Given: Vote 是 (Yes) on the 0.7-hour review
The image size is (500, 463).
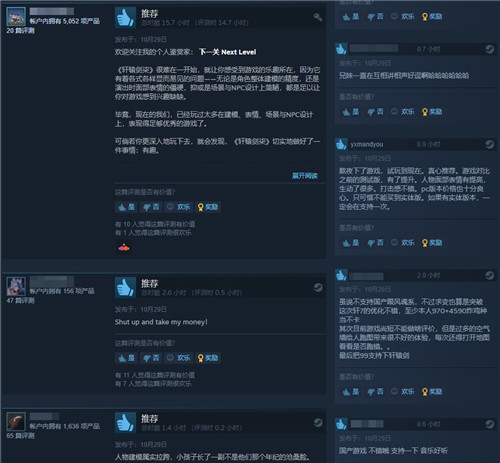Looking at the screenshot, I should point(351,112).
